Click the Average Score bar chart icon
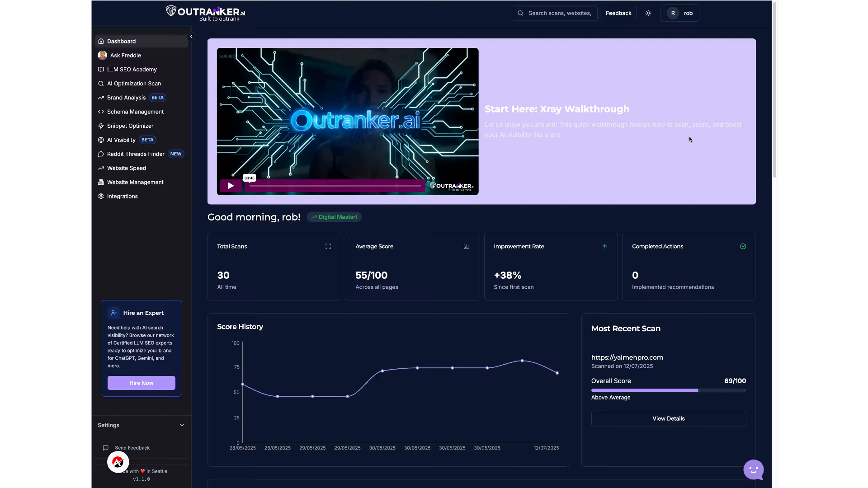This screenshot has width=868, height=488. 466,247
